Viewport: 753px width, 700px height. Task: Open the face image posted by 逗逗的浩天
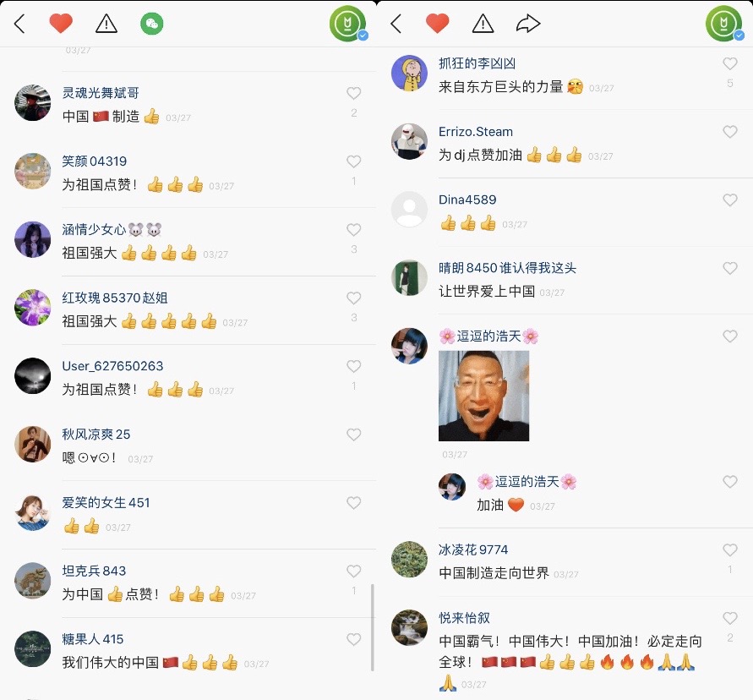483,396
